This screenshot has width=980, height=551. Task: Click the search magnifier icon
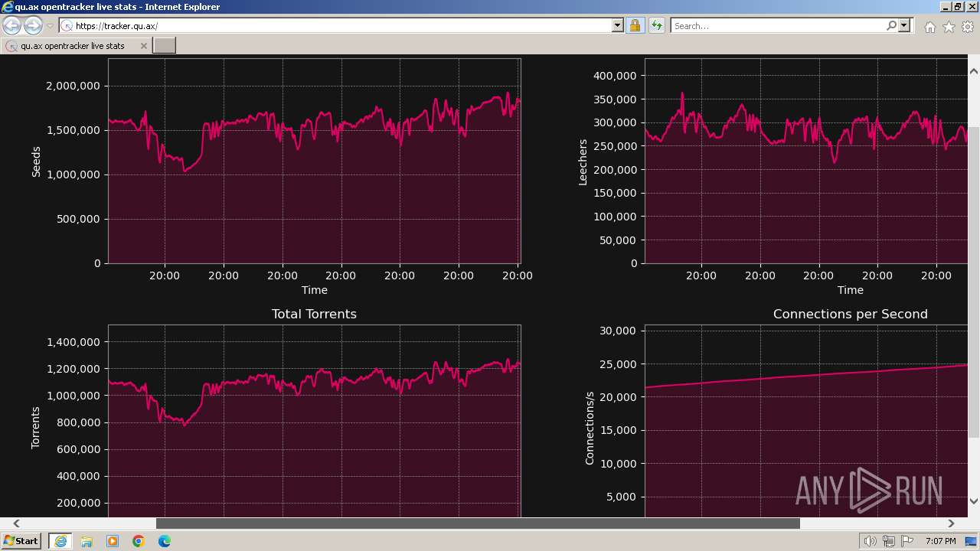coord(891,25)
